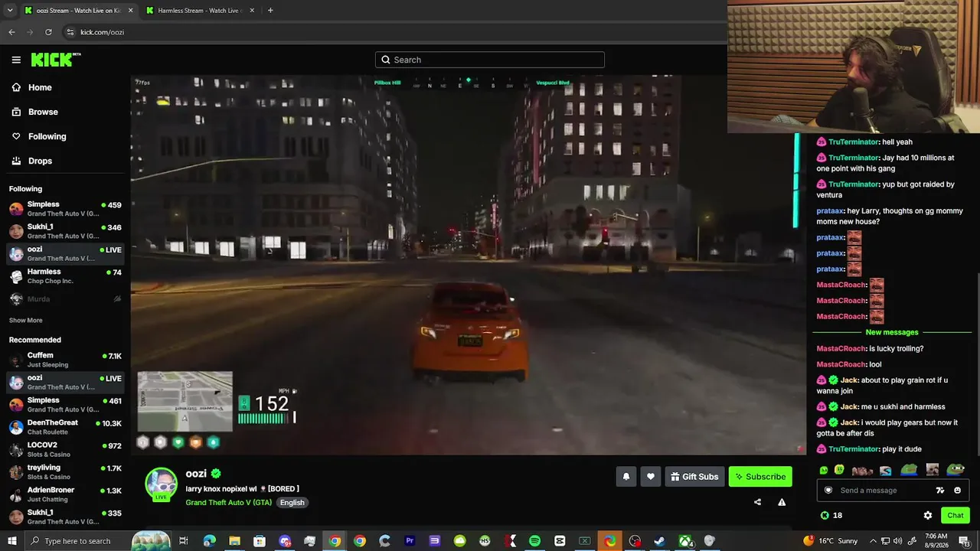Open the taskbar clock showing 7:06 AM
The width and height of the screenshot is (980, 551).
click(936, 541)
